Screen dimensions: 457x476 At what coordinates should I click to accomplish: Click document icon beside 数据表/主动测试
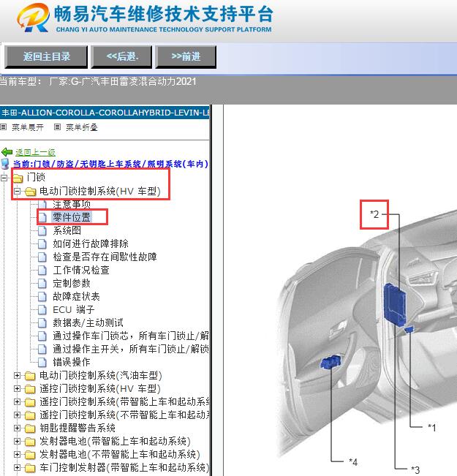pyautogui.click(x=42, y=323)
